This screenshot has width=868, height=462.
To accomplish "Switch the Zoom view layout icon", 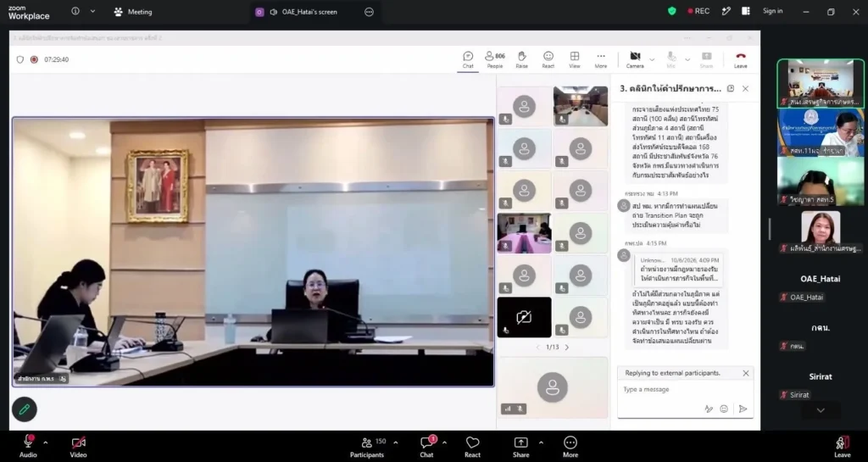I will [746, 11].
